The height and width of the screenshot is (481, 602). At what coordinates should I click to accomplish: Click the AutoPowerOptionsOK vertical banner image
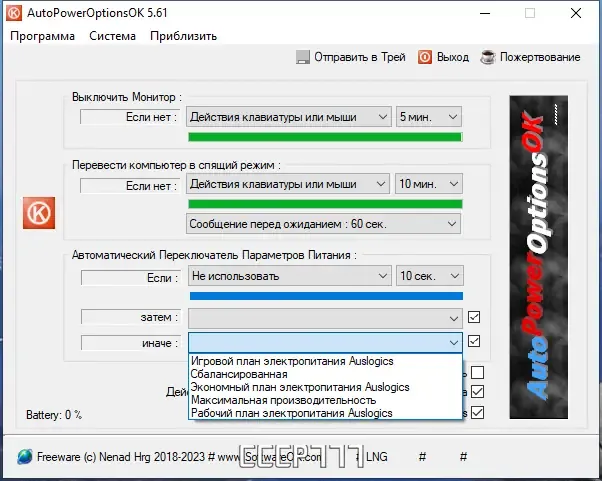point(538,257)
